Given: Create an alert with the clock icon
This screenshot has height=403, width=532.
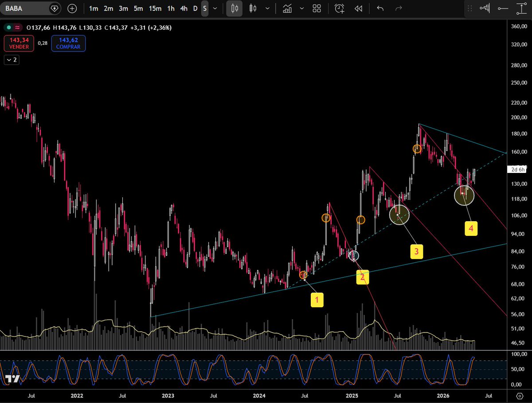Looking at the screenshot, I should [x=339, y=8].
